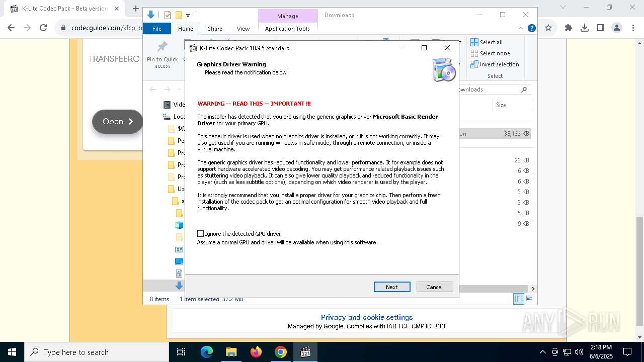644x362 pixels.
Task: Click Invert selection in ribbon
Action: (495, 64)
